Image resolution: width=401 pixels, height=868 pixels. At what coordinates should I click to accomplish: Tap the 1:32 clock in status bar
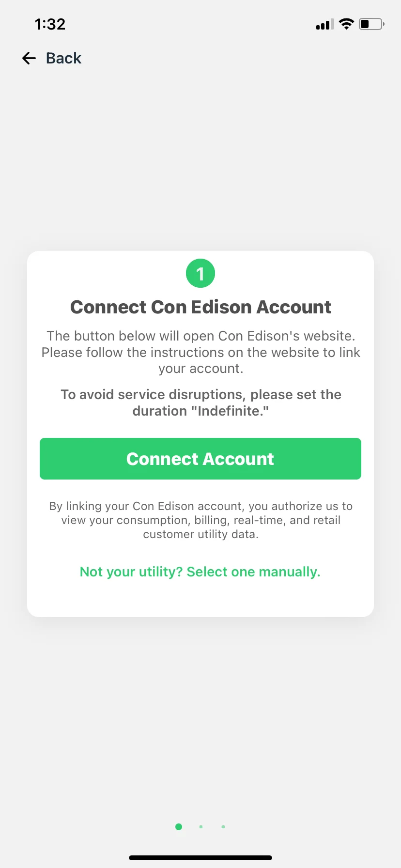tap(50, 24)
